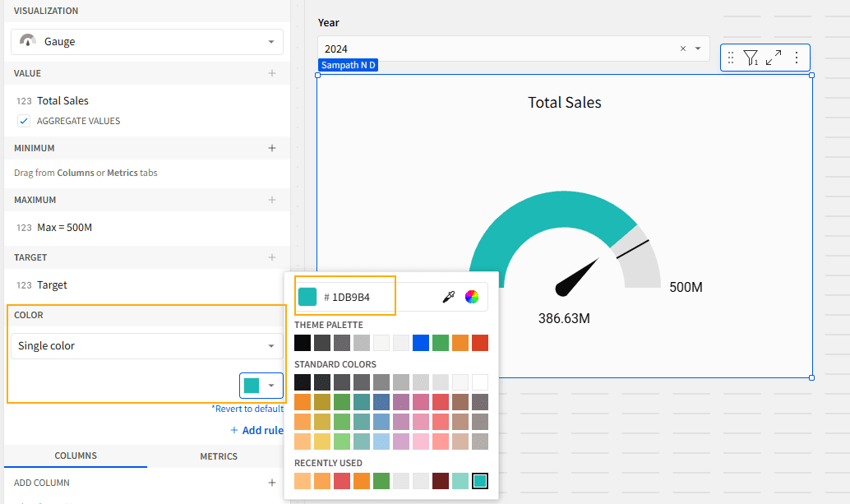The width and height of the screenshot is (850, 504).
Task: Add a field to VALUE section
Action: coord(272,73)
